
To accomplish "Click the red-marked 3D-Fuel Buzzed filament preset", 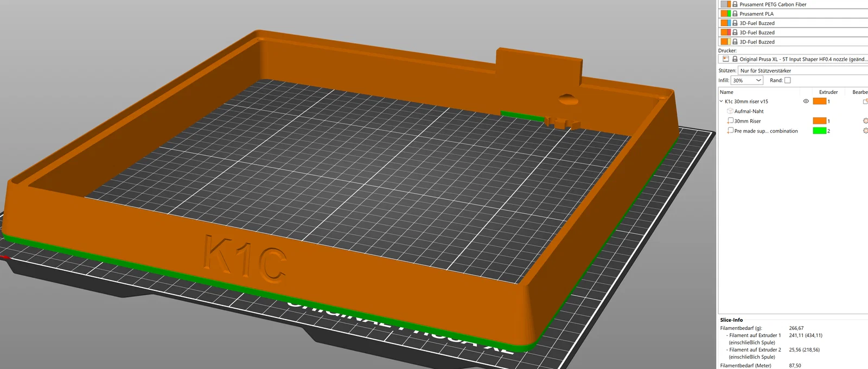I will point(793,32).
